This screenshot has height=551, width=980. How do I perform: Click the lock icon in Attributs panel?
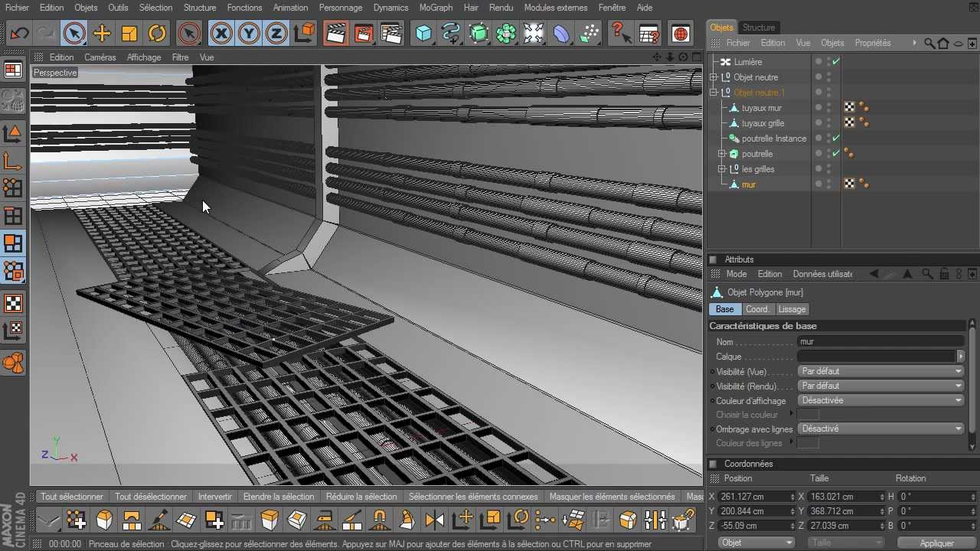[x=944, y=274]
